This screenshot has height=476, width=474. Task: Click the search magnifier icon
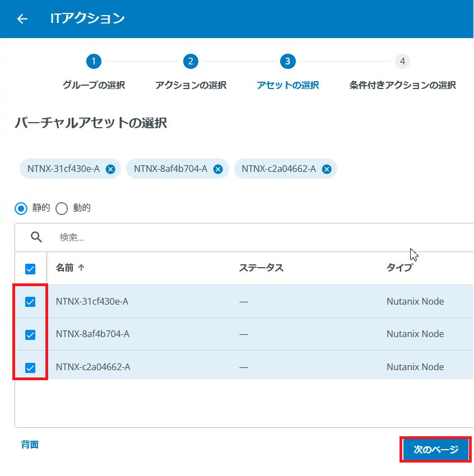[x=36, y=237]
